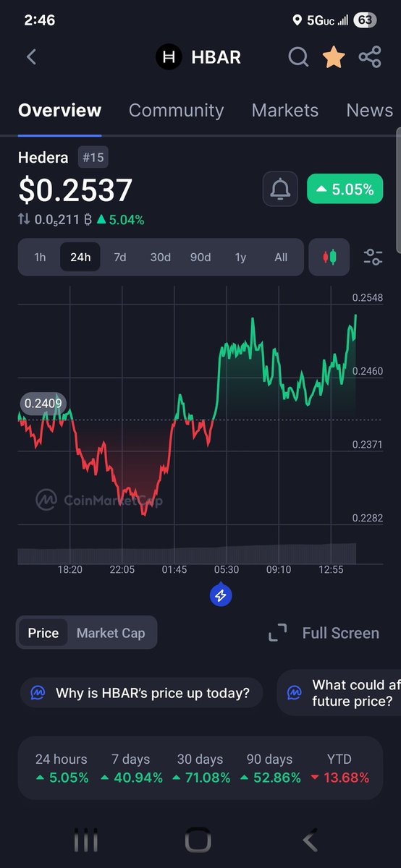Tap the YTD 13.68% stat
This screenshot has height=868, width=401.
tap(339, 768)
